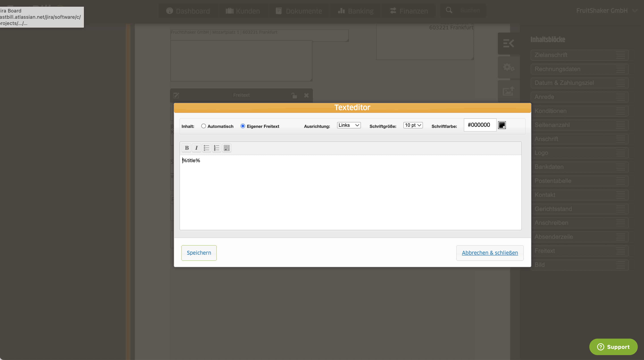Open the Schriftgröße 10 pt dropdown
644x360 pixels.
coord(413,125)
